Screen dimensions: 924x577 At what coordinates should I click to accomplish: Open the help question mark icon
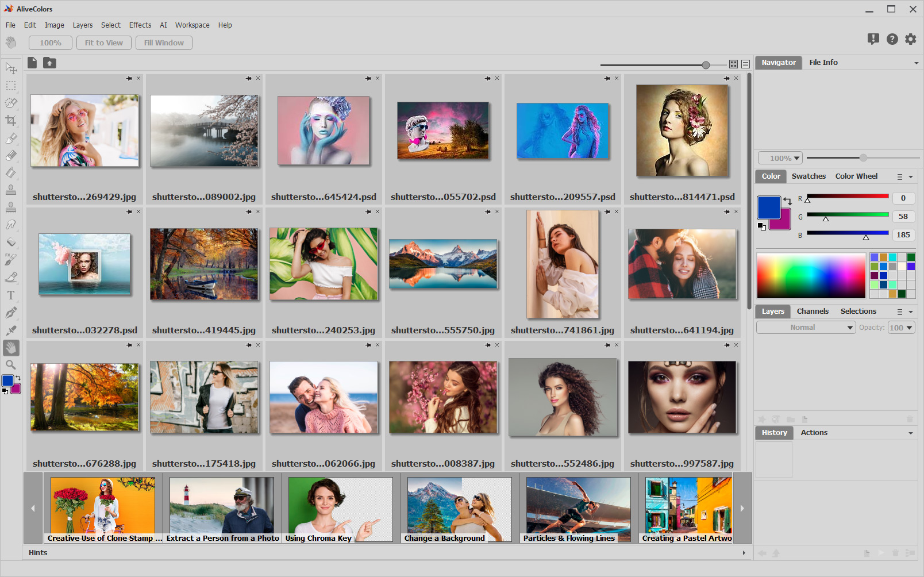point(892,39)
